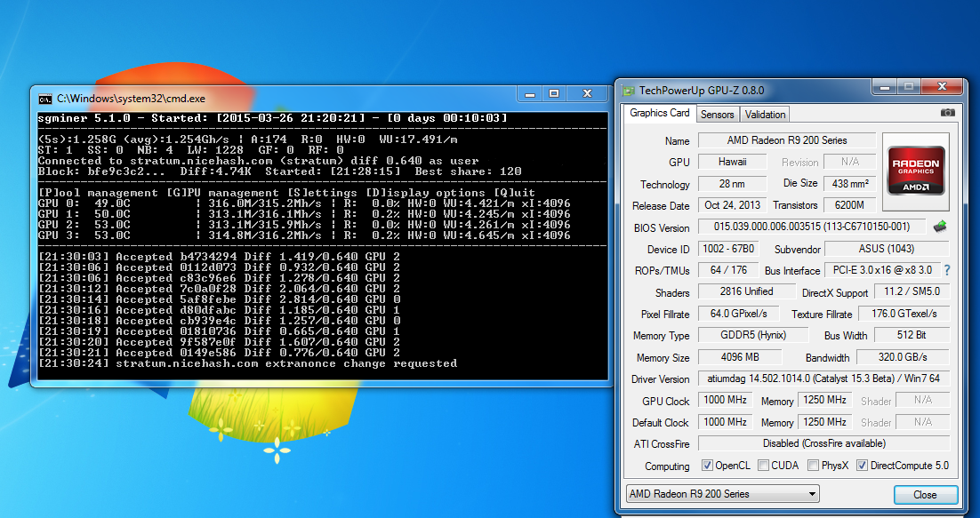
Task: Click the Technology field 28 nm
Action: 733,184
